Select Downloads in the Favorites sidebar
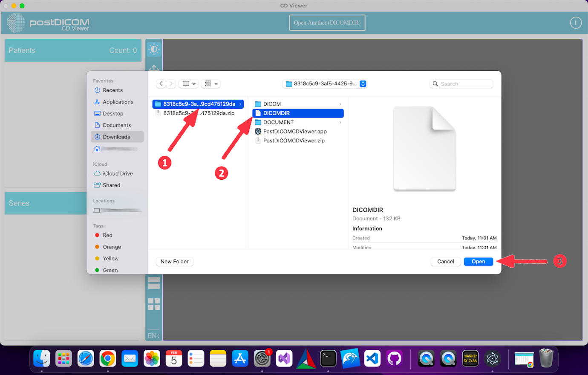 (x=117, y=136)
